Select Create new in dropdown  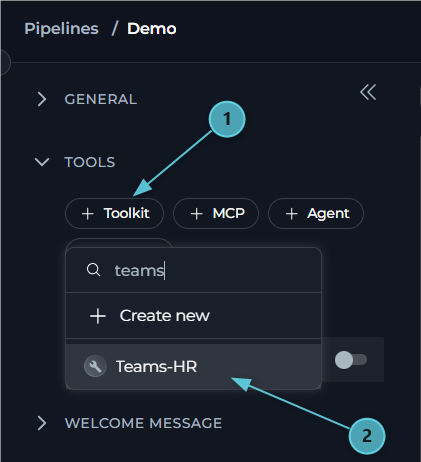click(x=193, y=316)
